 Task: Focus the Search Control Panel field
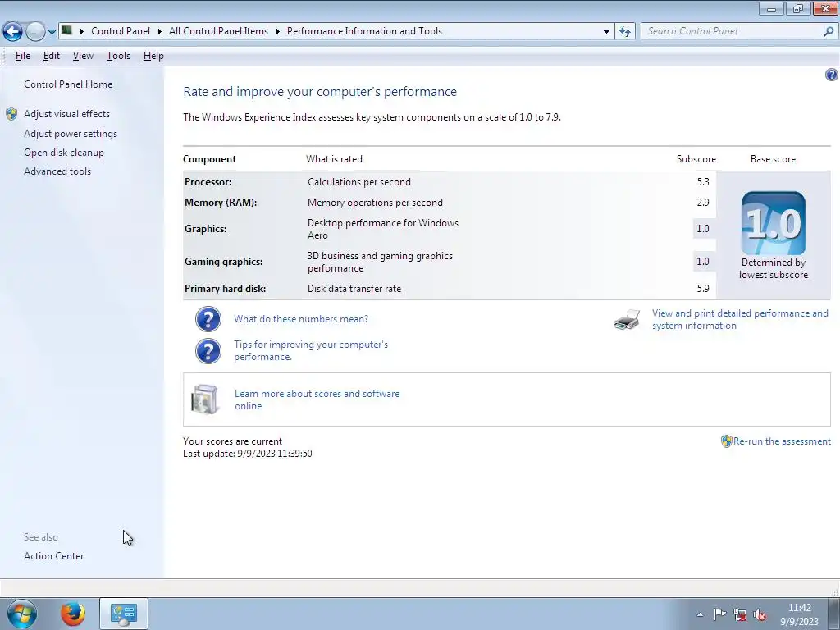[x=733, y=32]
